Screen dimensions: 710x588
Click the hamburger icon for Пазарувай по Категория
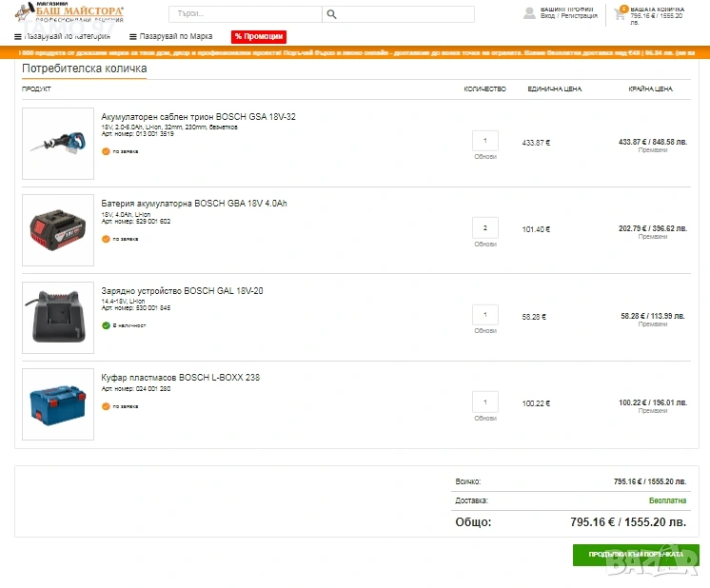coord(17,36)
